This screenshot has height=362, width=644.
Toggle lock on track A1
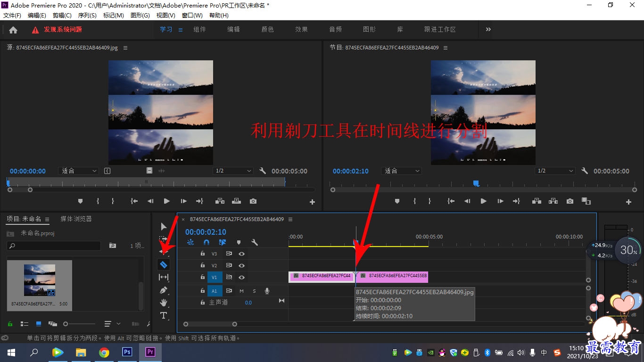(203, 291)
